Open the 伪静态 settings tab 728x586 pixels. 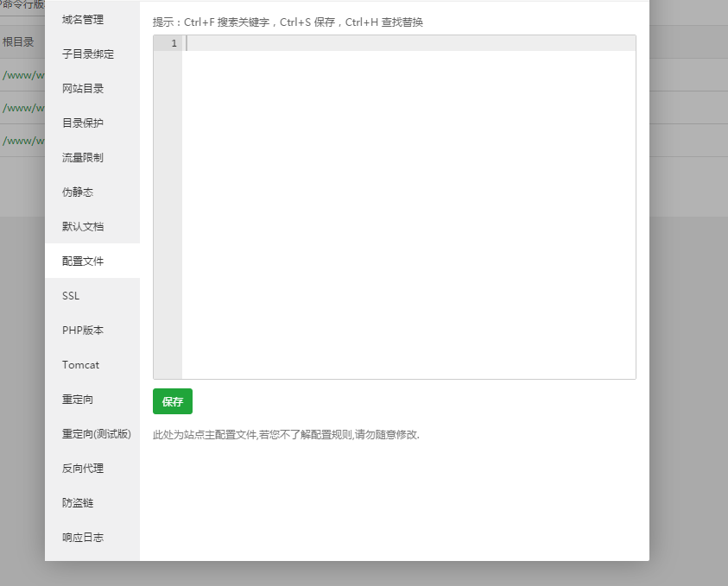click(x=92, y=192)
